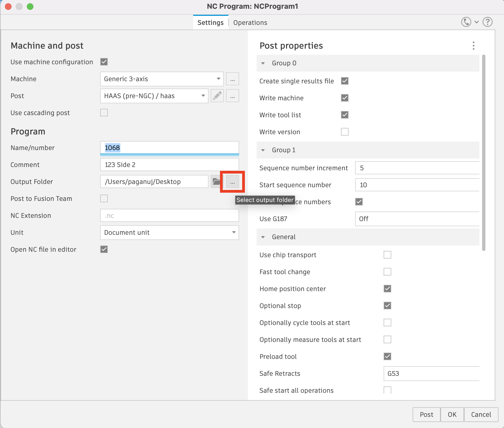Toggle Post to Fusion Team checkbox
Image resolution: width=504 pixels, height=428 pixels.
pos(104,198)
